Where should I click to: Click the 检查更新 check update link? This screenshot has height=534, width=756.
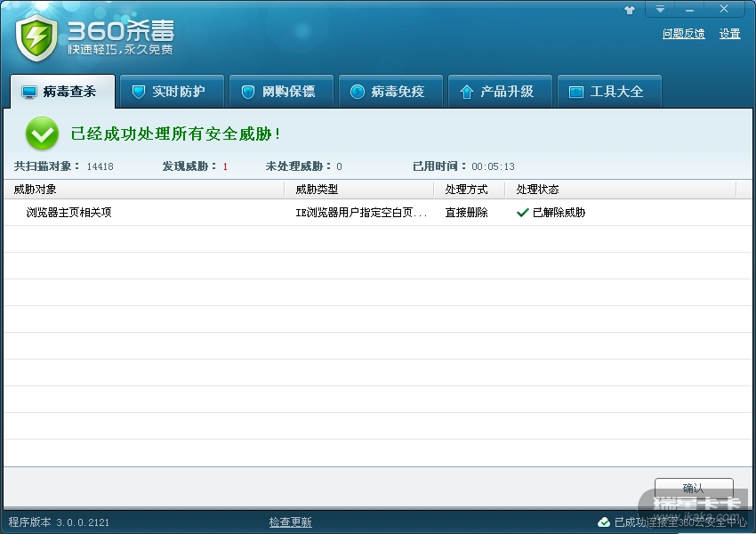point(290,522)
